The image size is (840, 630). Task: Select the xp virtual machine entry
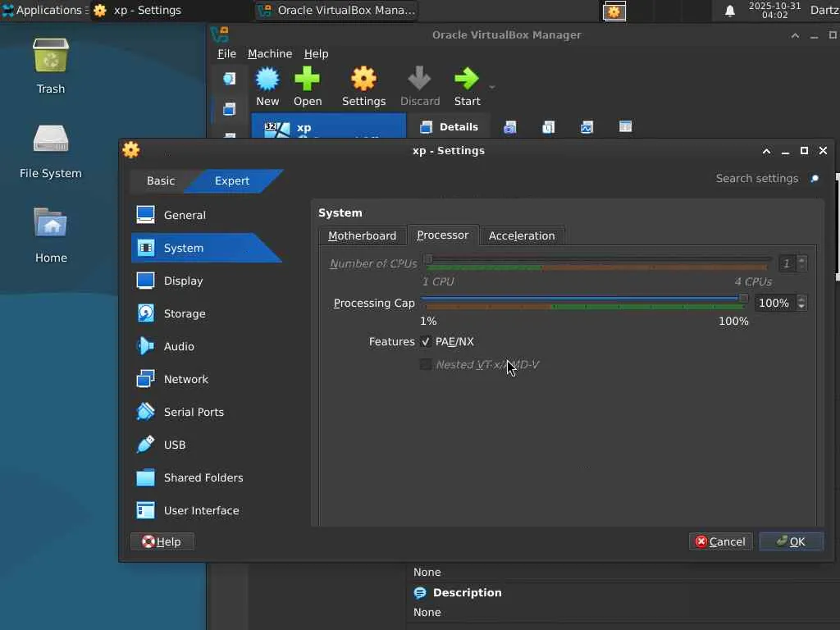(329, 127)
